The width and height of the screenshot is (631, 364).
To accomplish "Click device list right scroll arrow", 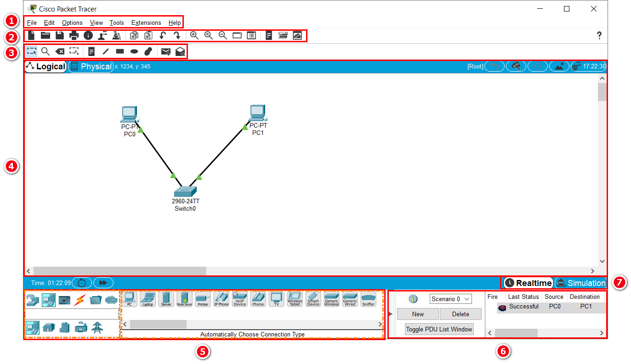I will pyautogui.click(x=380, y=324).
